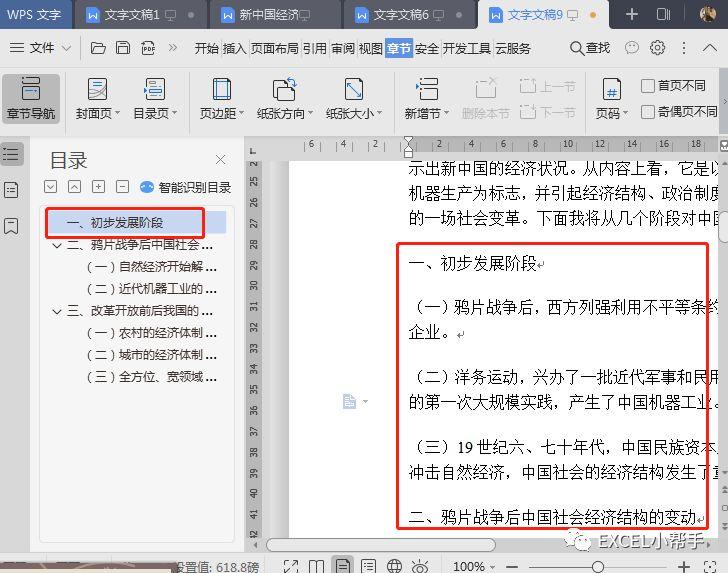The width and height of the screenshot is (728, 573).
Task: Toggle 奇偶页不同 checkbox
Action: click(x=648, y=112)
